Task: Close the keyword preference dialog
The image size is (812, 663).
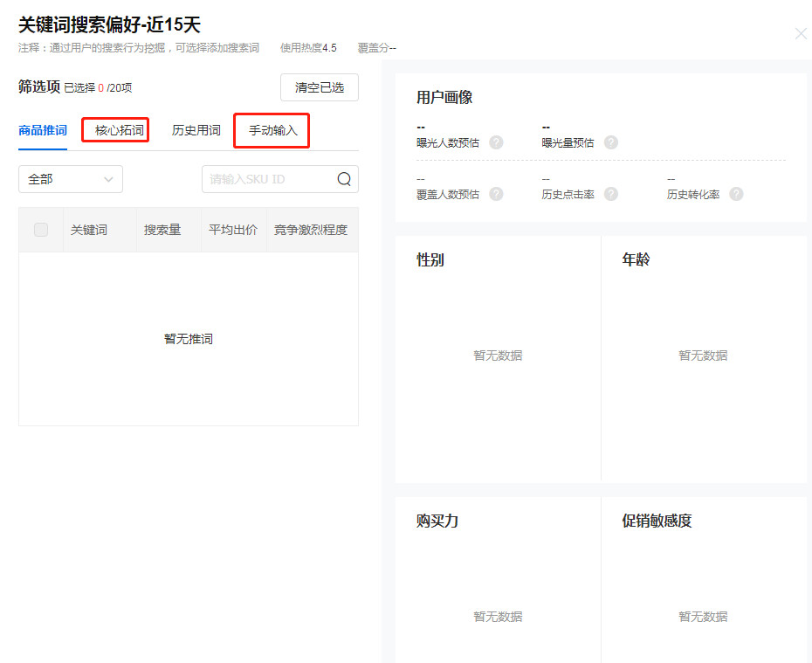Action: (801, 34)
